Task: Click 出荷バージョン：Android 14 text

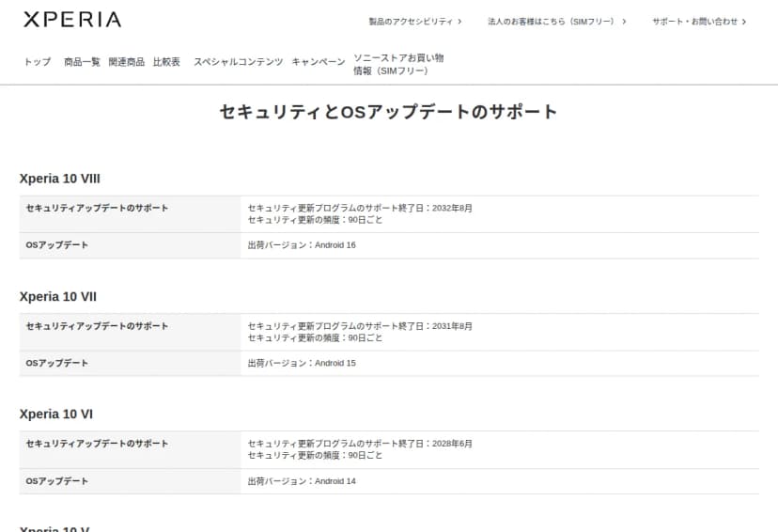Action: 302,481
